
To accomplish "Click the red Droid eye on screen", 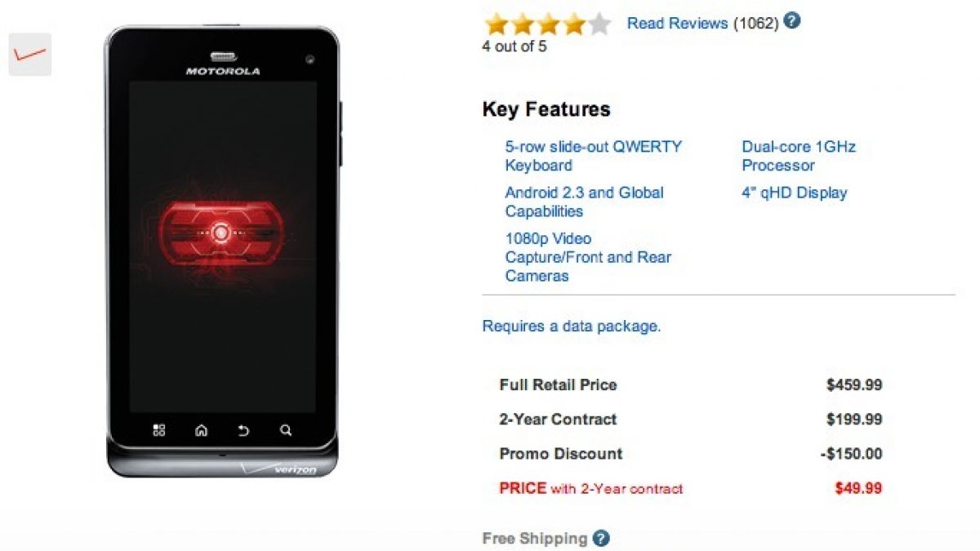I will [220, 233].
